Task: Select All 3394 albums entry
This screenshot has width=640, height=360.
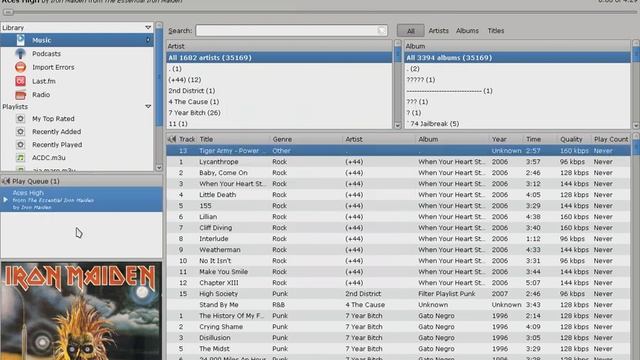Action: pos(517,58)
